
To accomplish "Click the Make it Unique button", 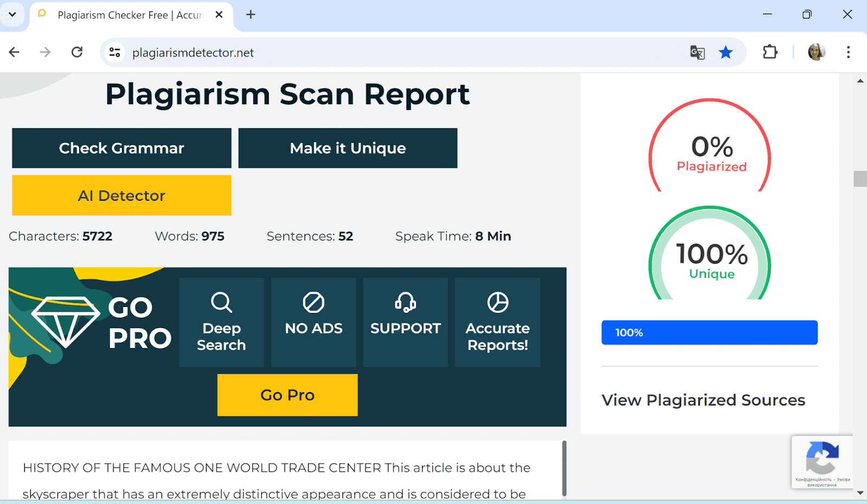I will [x=348, y=148].
